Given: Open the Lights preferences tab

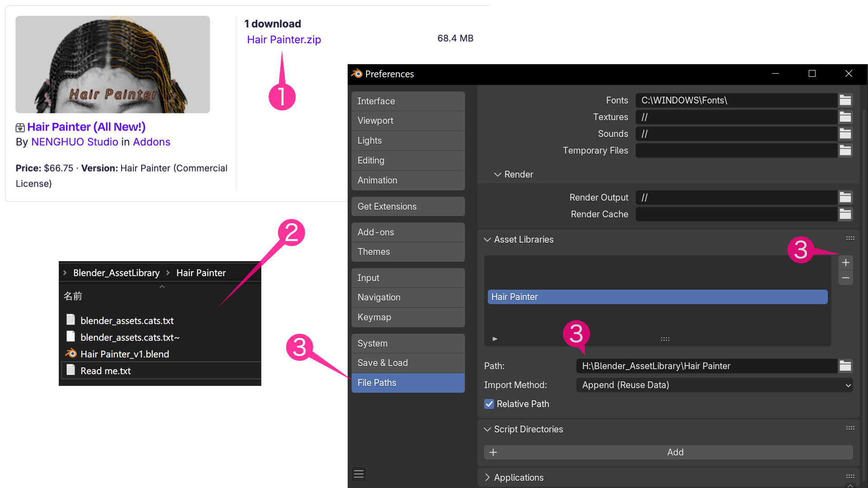Looking at the screenshot, I should 408,141.
